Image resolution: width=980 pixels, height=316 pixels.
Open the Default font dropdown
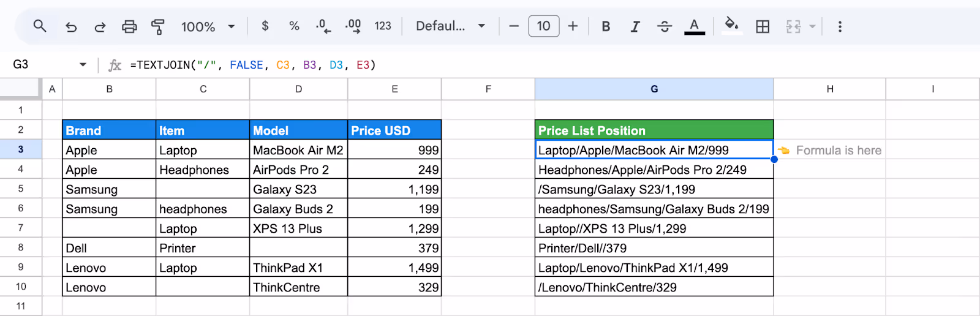tap(450, 26)
